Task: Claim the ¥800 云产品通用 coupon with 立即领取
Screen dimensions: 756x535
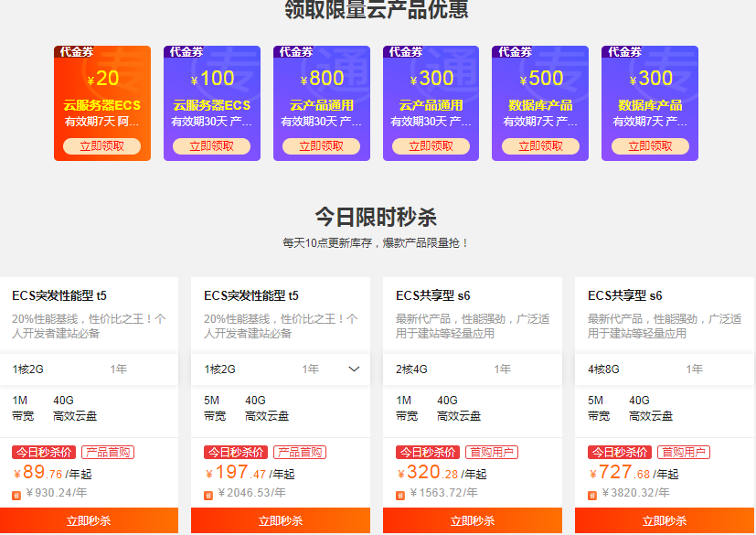Action: point(321,146)
